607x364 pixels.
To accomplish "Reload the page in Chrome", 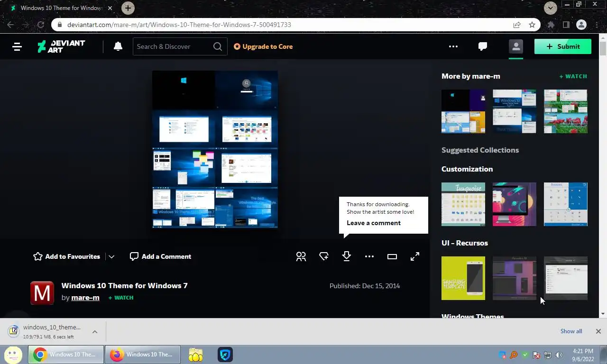I will tap(41, 25).
